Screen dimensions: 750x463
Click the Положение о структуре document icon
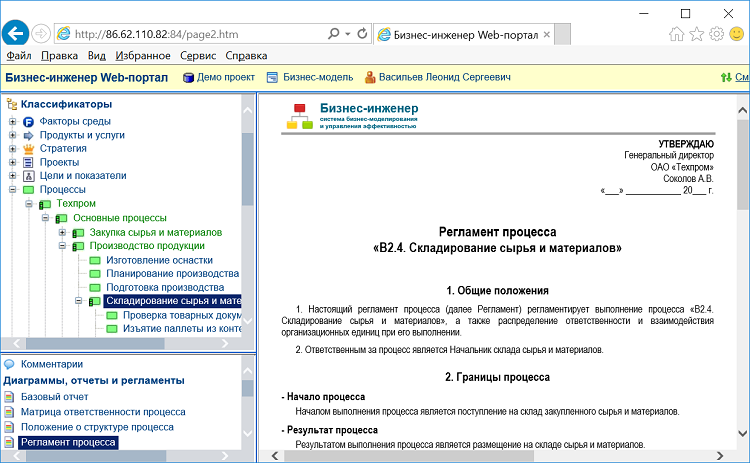coord(9,427)
